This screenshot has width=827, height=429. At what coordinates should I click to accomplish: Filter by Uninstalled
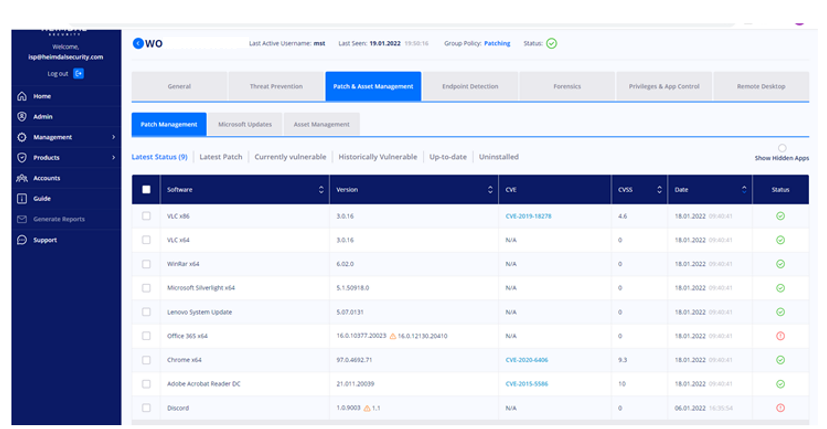499,157
